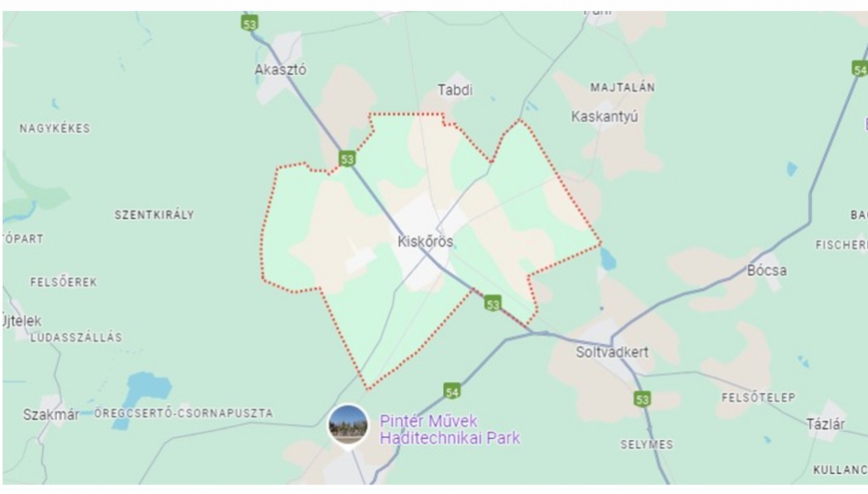Click the Bócsa village label
Screen dimensions: 868x494
pos(766,271)
